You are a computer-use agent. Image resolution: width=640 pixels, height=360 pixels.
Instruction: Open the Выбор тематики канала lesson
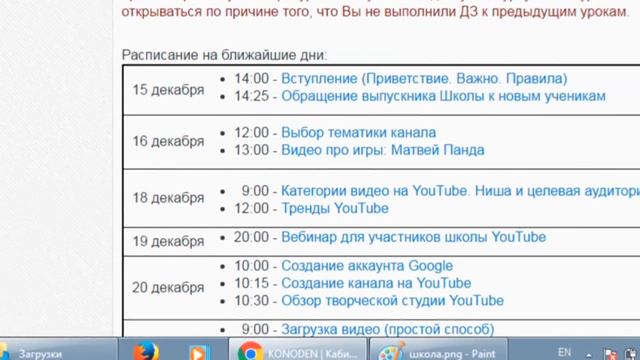coord(358,132)
